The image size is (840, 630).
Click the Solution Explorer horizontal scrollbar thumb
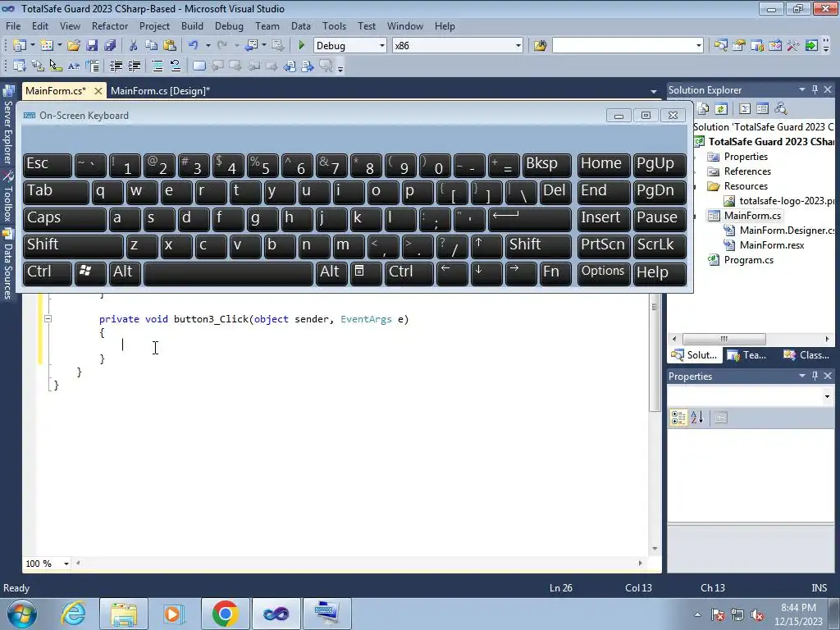pyautogui.click(x=724, y=339)
